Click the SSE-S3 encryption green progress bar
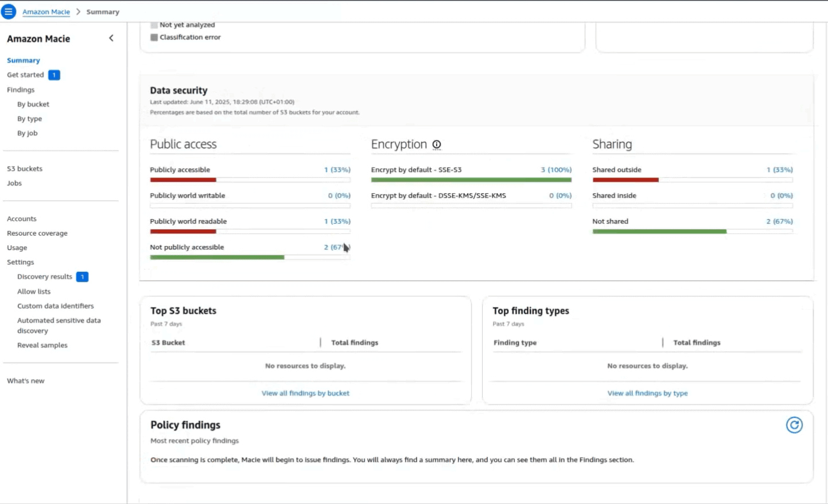 (x=471, y=180)
